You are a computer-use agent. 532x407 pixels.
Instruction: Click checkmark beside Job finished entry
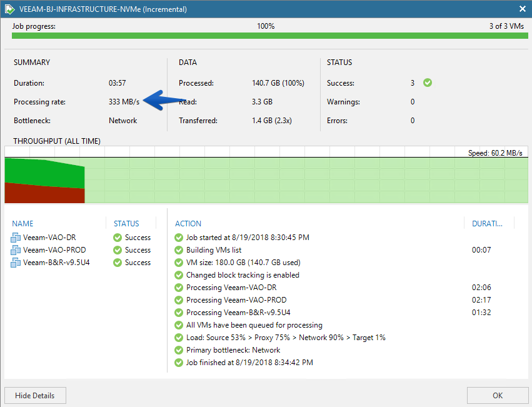point(179,363)
